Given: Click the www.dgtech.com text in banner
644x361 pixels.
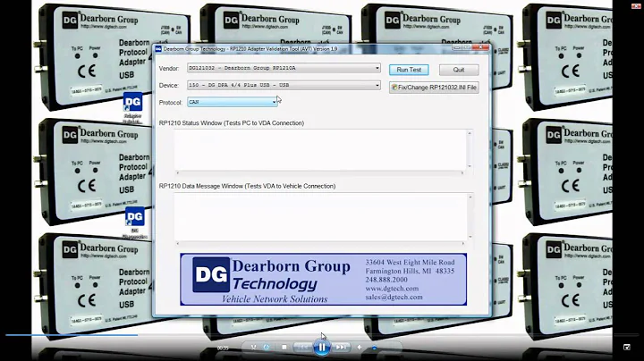Looking at the screenshot, I should 392,289.
